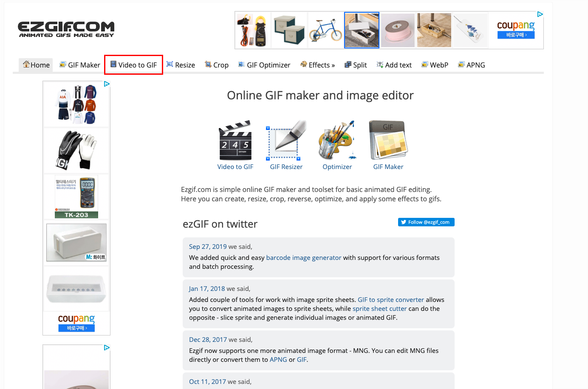Click the EZGIF.COM site logo
The image size is (588, 389).
click(66, 29)
